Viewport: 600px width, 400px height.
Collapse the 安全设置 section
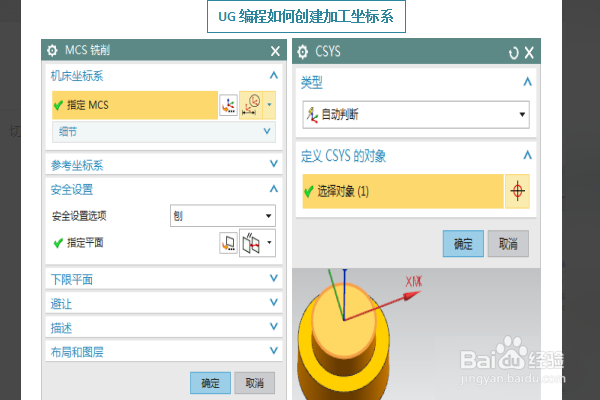point(274,189)
